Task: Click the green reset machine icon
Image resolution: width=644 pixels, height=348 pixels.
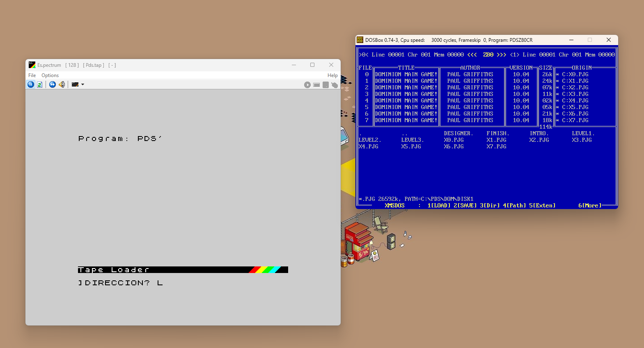Action: pos(40,84)
